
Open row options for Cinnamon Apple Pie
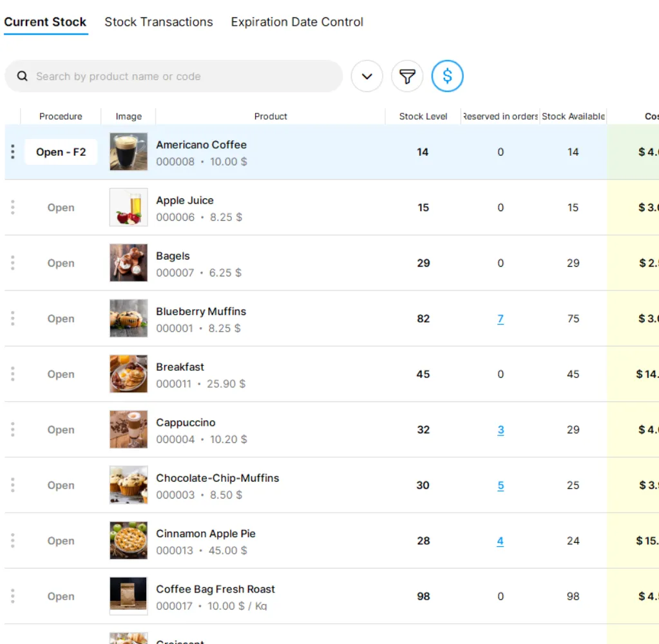click(x=13, y=541)
